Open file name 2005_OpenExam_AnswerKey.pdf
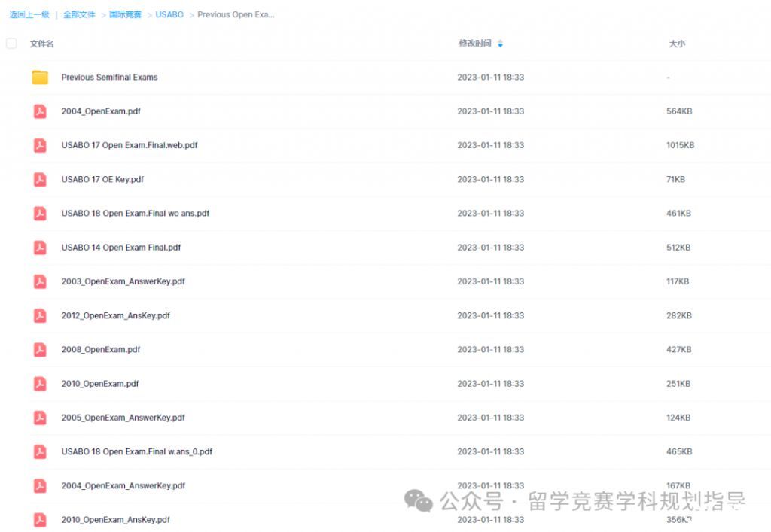This screenshot has height=532, width=771. (x=123, y=418)
